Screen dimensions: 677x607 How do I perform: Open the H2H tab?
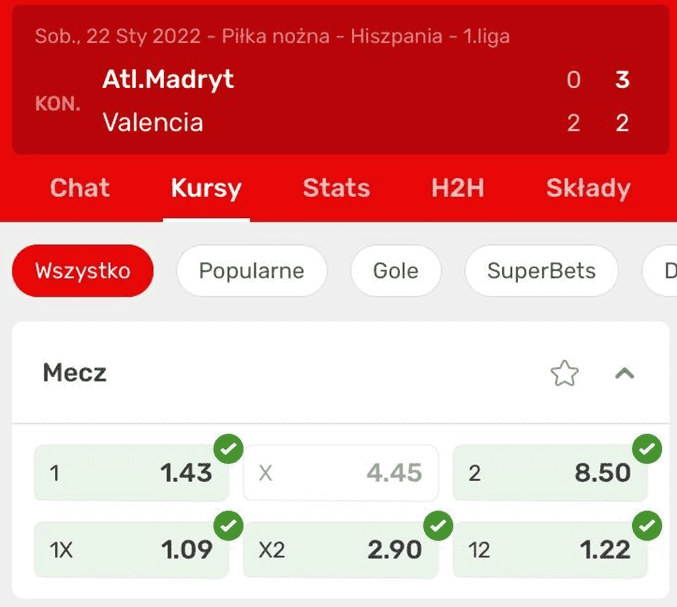(458, 188)
